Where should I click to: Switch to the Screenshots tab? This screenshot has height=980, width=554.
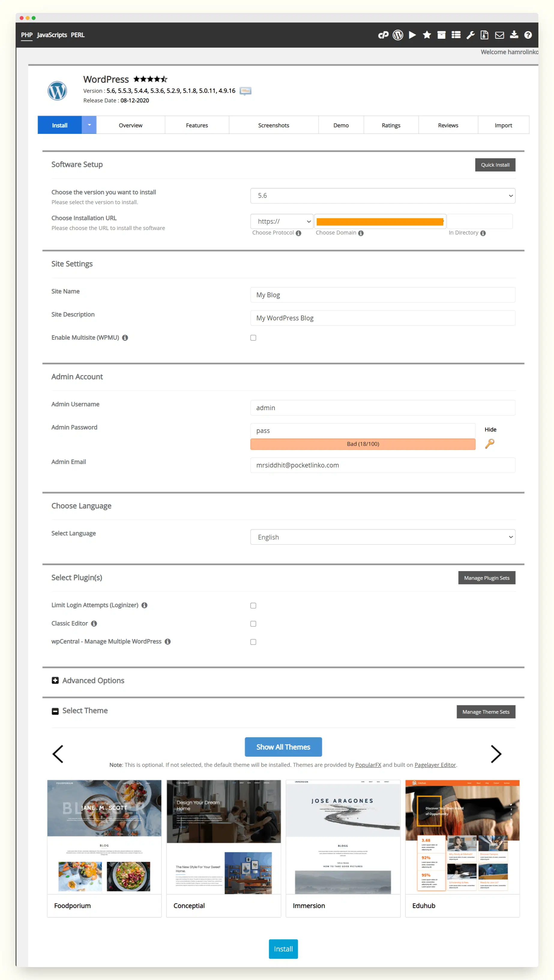pyautogui.click(x=274, y=125)
